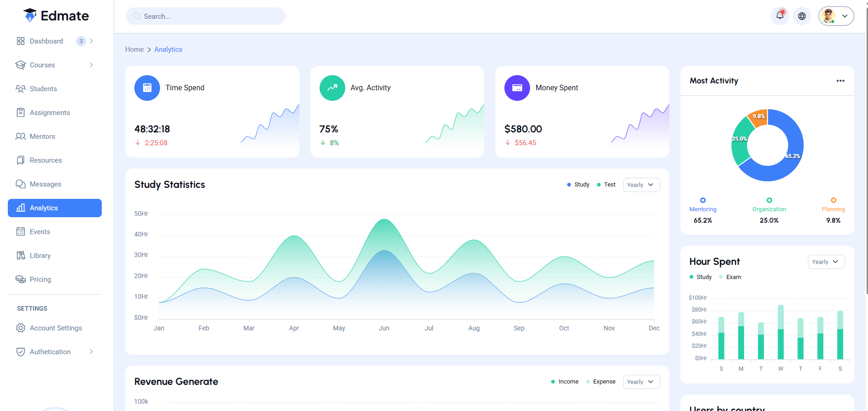Click the "$580.00" money value
The image size is (868, 411).
tap(523, 129)
